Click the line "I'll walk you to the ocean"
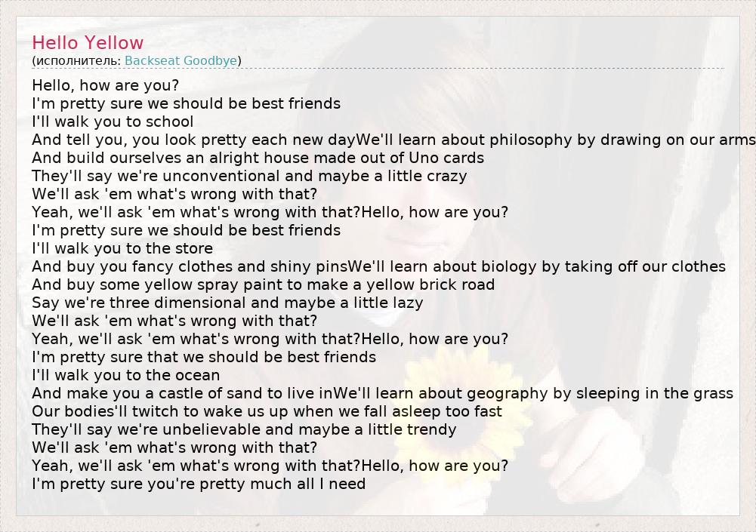 pos(125,375)
